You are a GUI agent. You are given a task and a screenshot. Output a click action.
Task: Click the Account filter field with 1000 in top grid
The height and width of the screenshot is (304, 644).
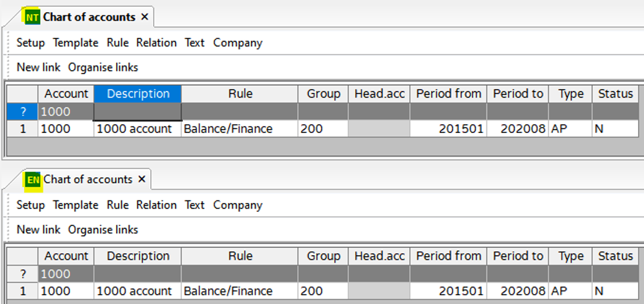click(66, 112)
